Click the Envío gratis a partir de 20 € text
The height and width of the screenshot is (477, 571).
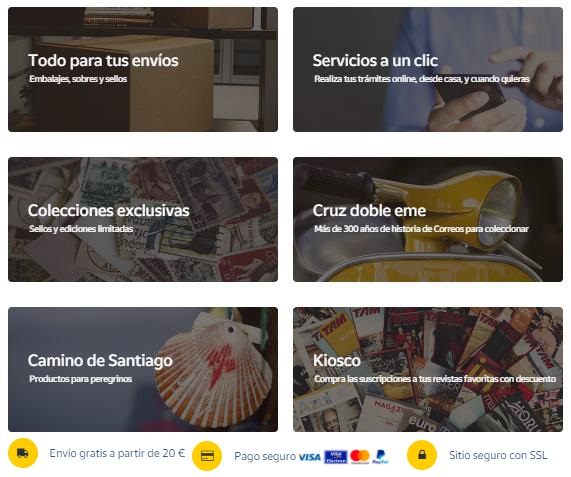tap(117, 453)
